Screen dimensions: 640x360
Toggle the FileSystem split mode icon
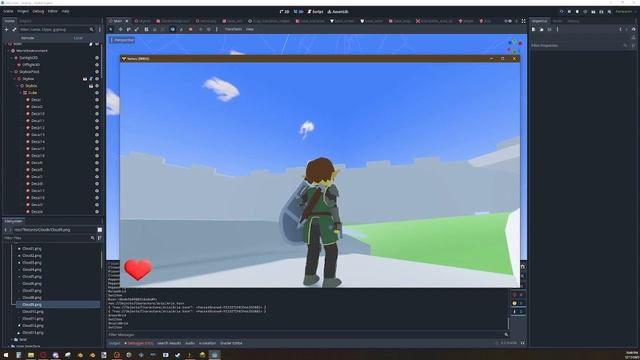[100, 230]
